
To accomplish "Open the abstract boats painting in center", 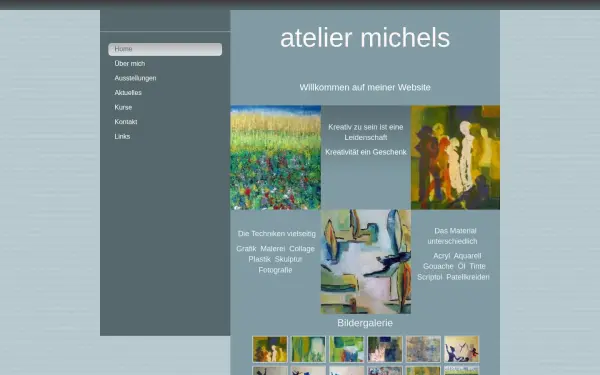I will pos(366,262).
